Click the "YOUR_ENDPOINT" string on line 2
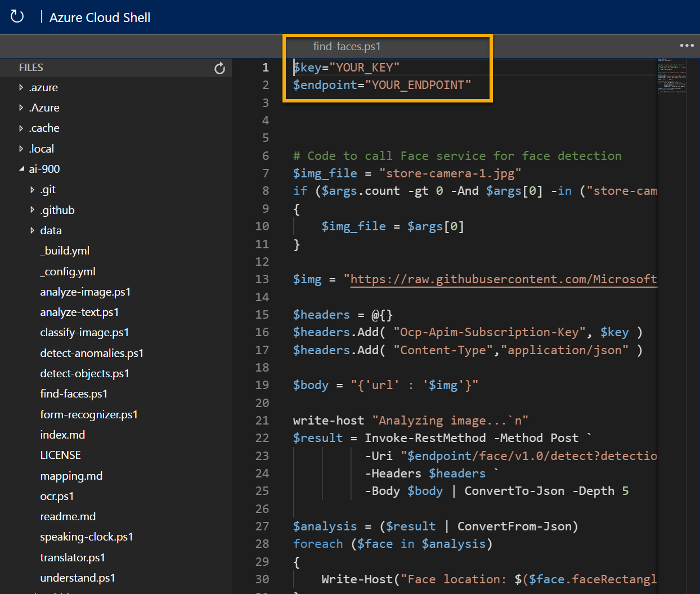700x594 pixels. (418, 85)
